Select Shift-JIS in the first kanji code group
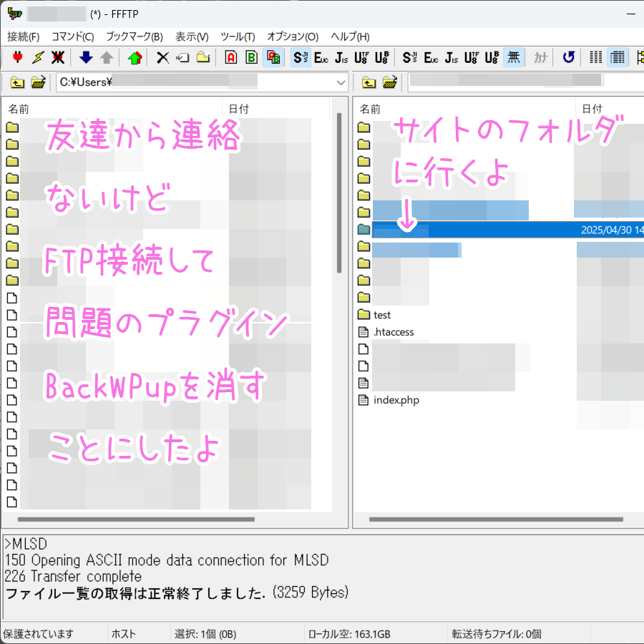 [301, 57]
